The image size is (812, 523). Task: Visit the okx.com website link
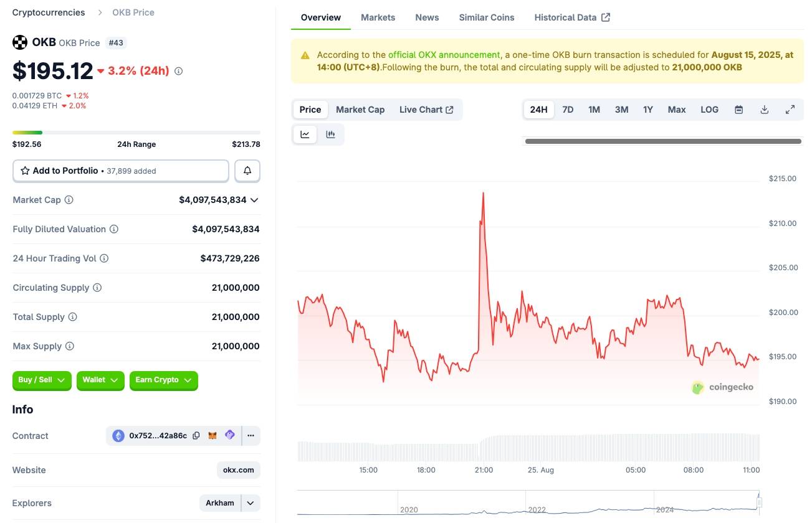pos(239,470)
